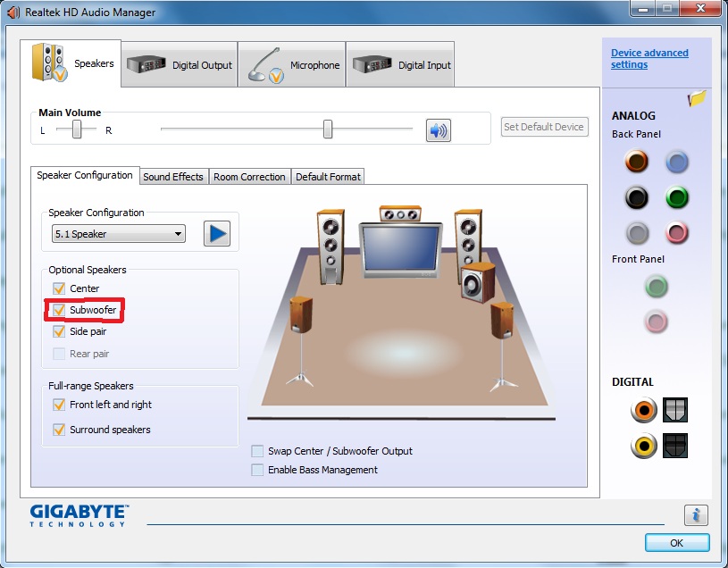Uncheck Surround speakers full-range option
The height and width of the screenshot is (568, 728).
pyautogui.click(x=59, y=430)
